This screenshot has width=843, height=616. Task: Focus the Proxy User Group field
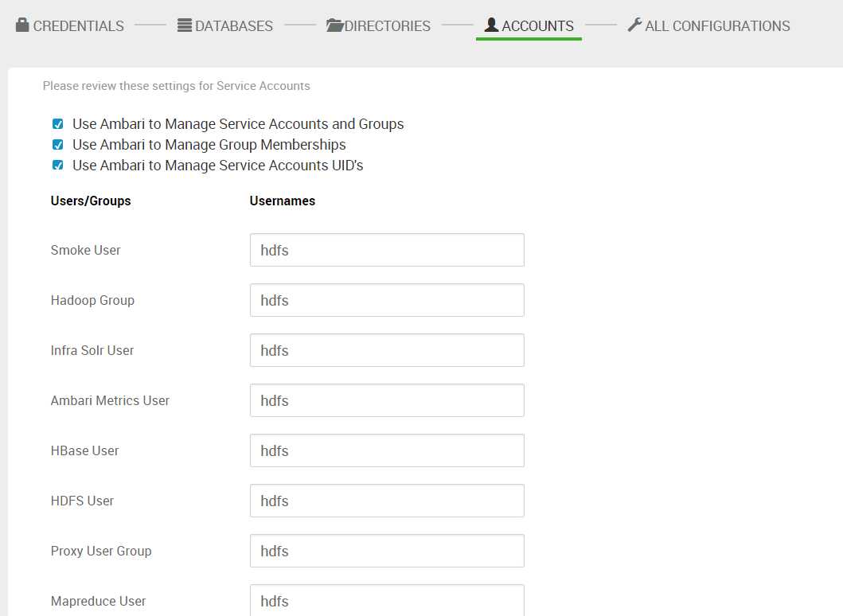[387, 551]
